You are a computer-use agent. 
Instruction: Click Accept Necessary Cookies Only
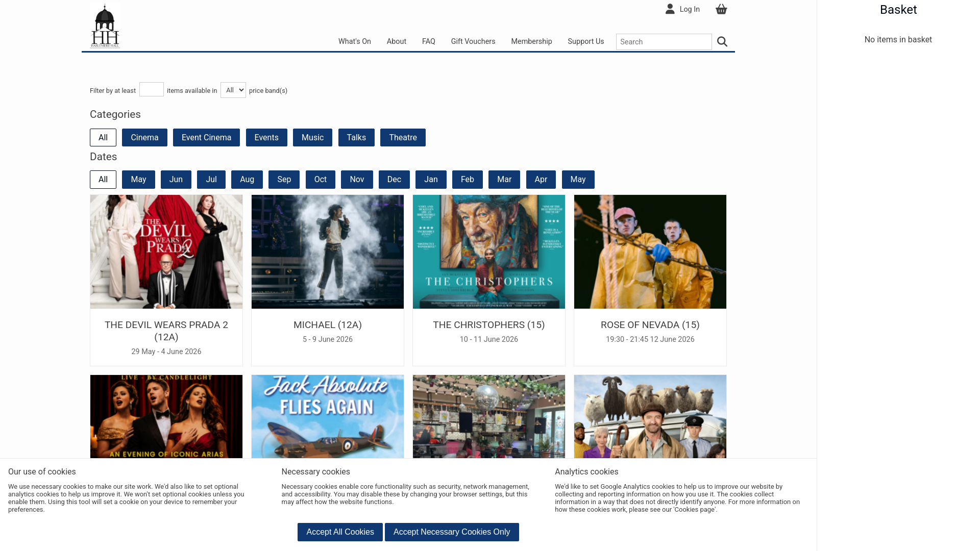click(452, 532)
